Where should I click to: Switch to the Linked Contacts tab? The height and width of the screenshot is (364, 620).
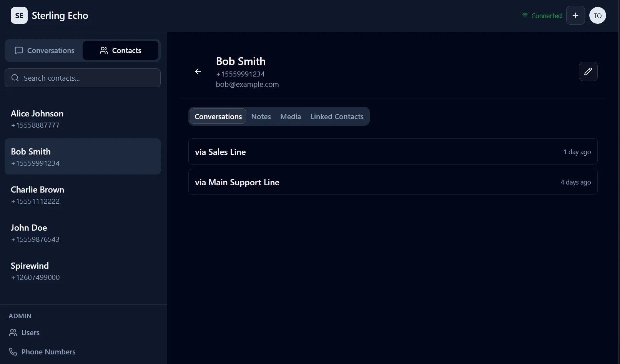[x=337, y=116]
